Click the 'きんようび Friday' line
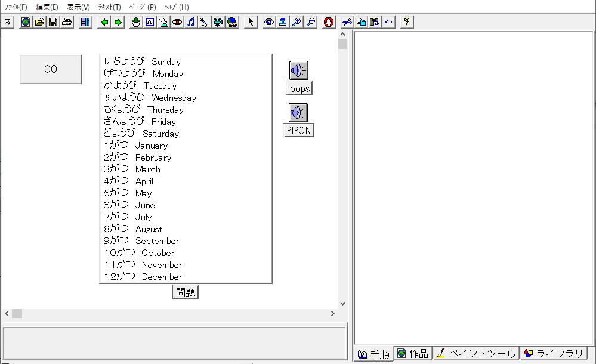Image resolution: width=596 pixels, height=364 pixels. (x=140, y=121)
